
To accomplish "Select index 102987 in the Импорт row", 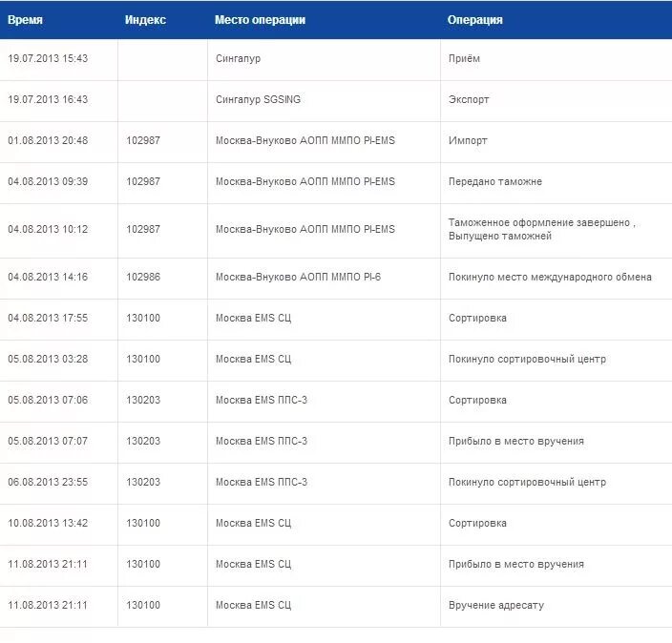I will pyautogui.click(x=143, y=140).
